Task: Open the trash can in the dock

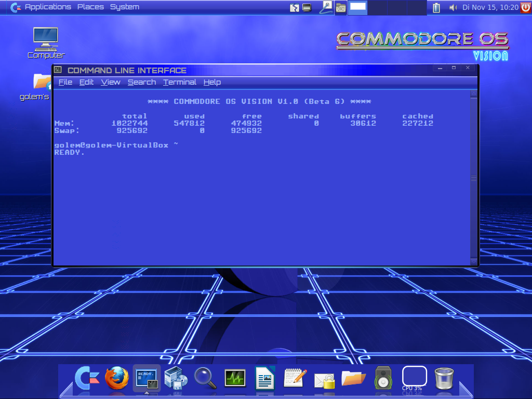Action: pos(444,378)
